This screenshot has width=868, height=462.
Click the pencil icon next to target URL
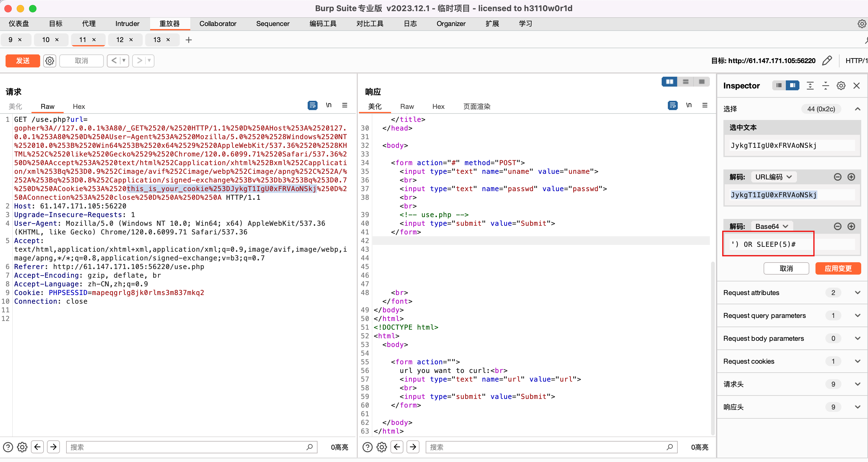tap(828, 61)
